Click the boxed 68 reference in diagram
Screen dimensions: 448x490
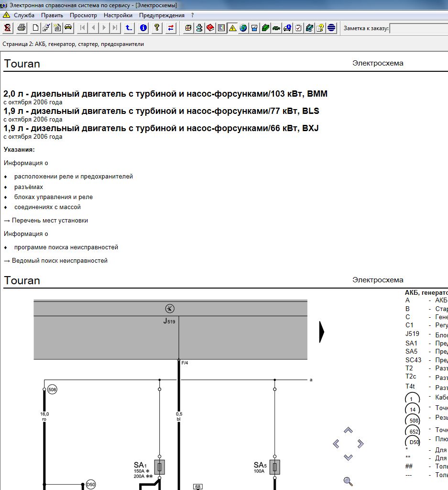pos(198,487)
